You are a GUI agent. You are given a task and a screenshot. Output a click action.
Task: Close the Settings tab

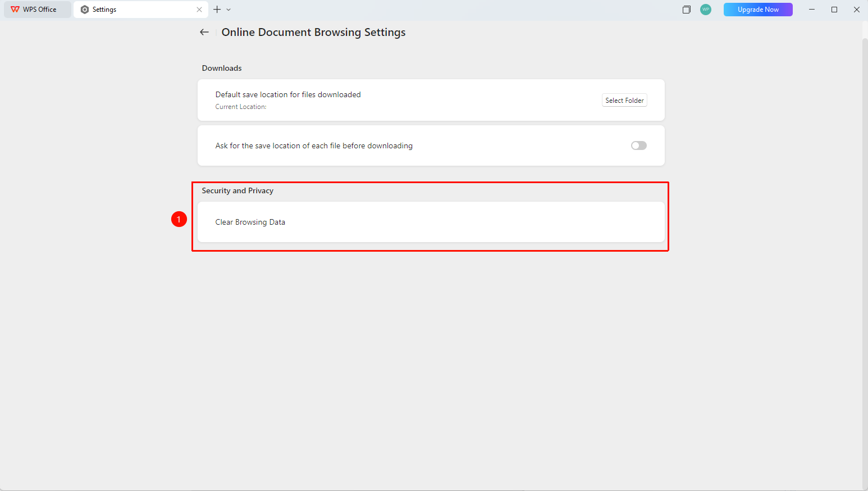pyautogui.click(x=199, y=10)
